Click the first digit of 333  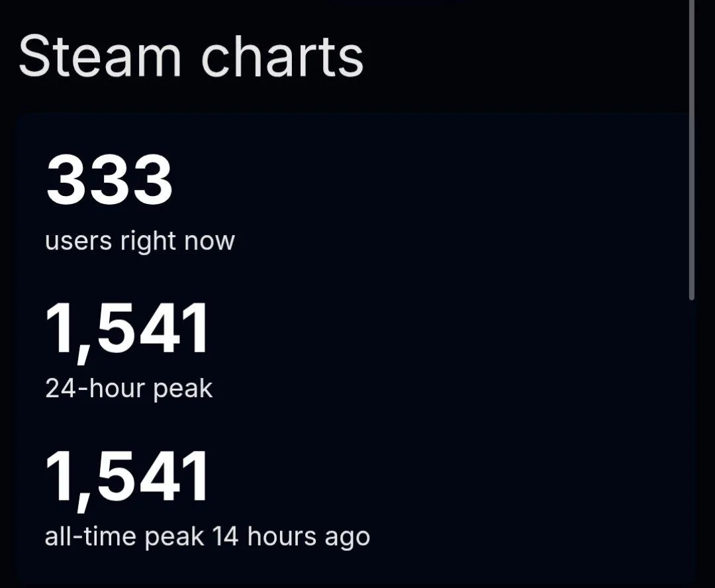pyautogui.click(x=65, y=179)
